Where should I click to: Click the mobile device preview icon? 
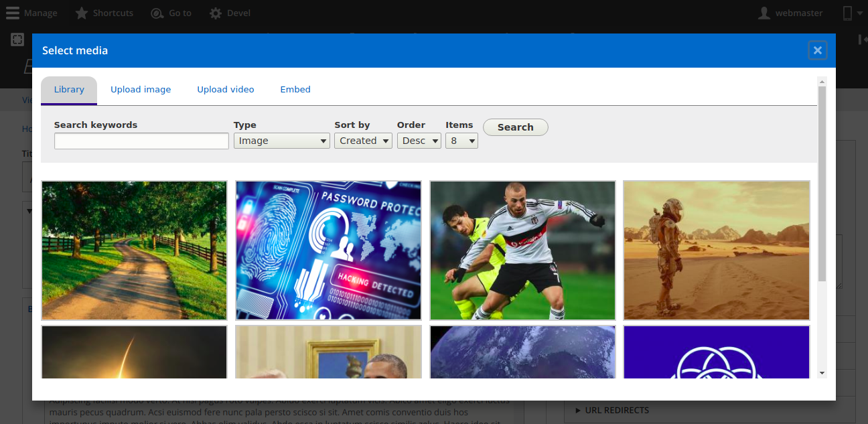tap(847, 13)
